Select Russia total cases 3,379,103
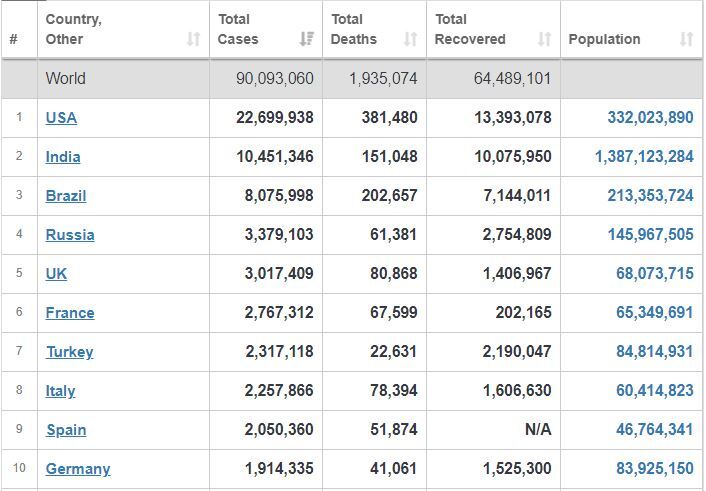 (x=279, y=235)
